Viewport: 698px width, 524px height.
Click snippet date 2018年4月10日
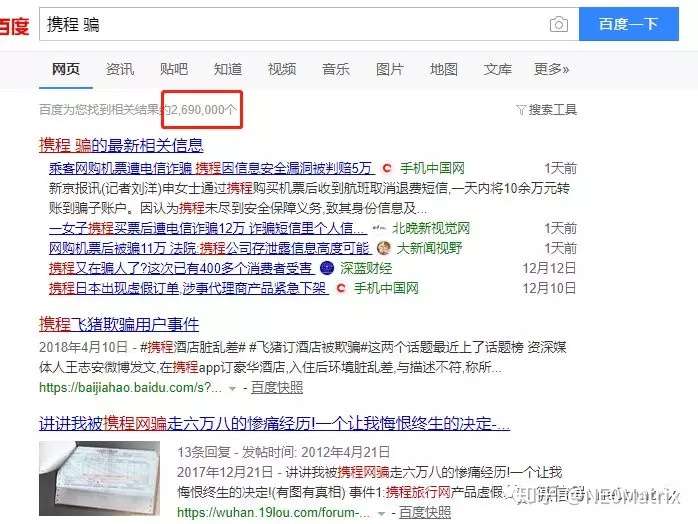tap(83, 347)
